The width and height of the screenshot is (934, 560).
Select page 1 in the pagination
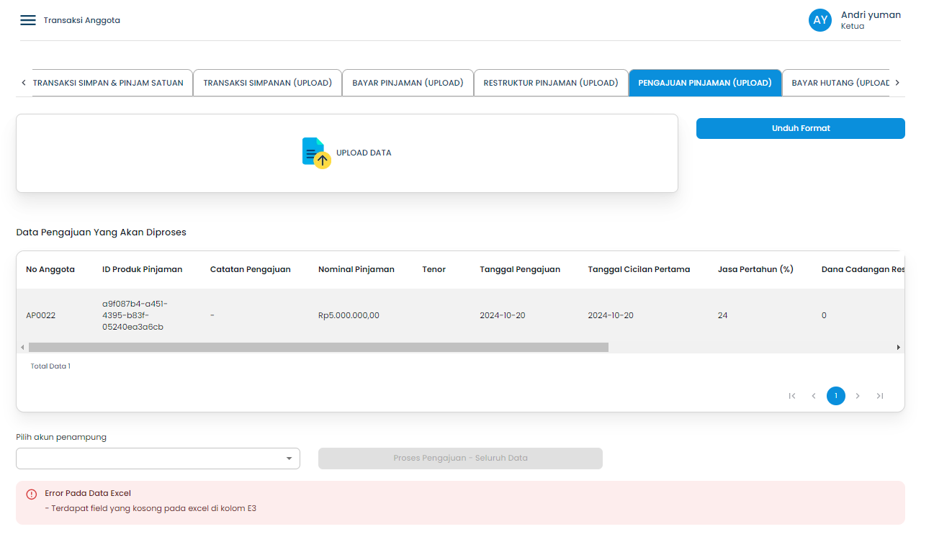pyautogui.click(x=836, y=396)
